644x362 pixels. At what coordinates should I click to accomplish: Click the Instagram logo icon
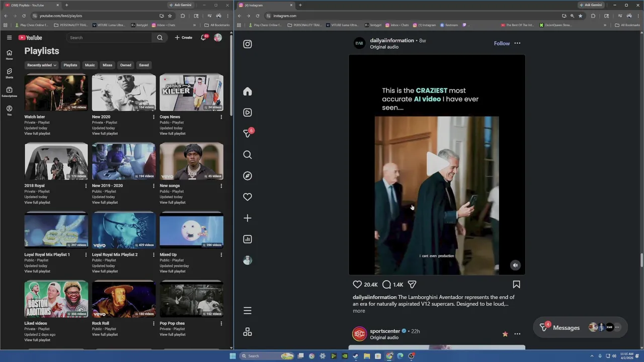248,44
